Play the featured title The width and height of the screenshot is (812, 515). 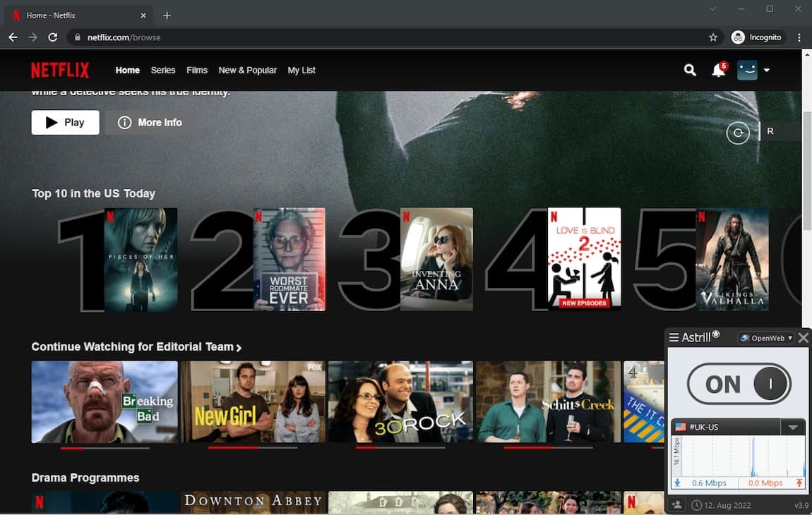[65, 122]
